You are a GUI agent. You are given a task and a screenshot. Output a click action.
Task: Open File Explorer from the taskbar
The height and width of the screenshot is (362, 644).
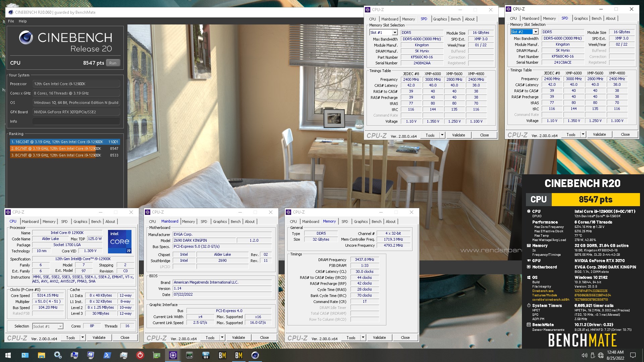[41, 355]
